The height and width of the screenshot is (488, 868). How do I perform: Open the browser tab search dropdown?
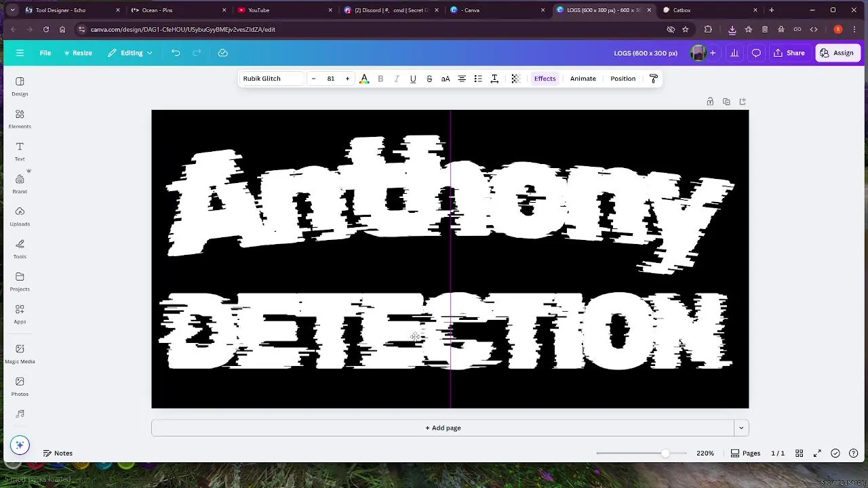tap(12, 10)
